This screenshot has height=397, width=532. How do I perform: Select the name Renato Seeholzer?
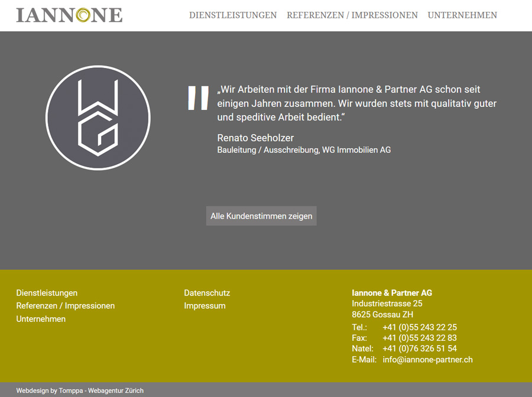coord(255,138)
